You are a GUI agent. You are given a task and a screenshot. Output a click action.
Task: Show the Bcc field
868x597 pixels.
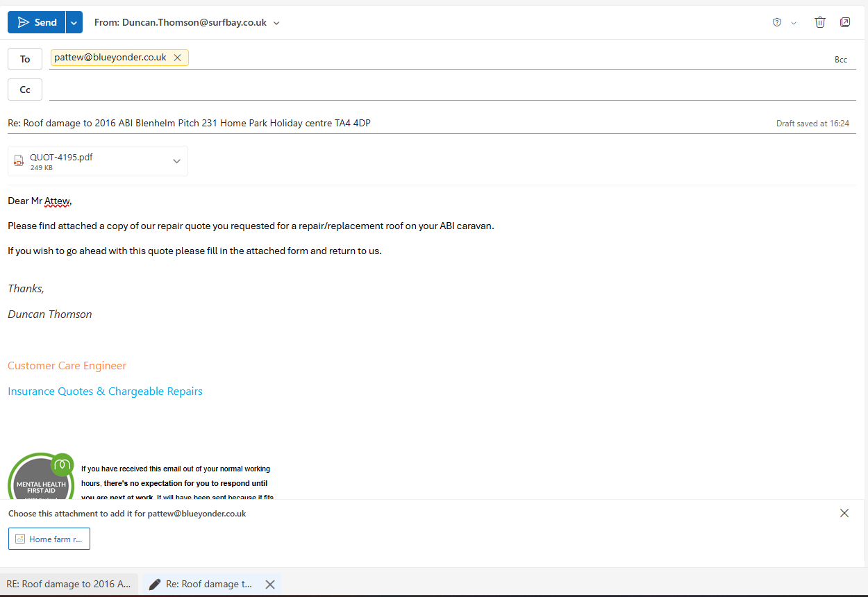(841, 60)
